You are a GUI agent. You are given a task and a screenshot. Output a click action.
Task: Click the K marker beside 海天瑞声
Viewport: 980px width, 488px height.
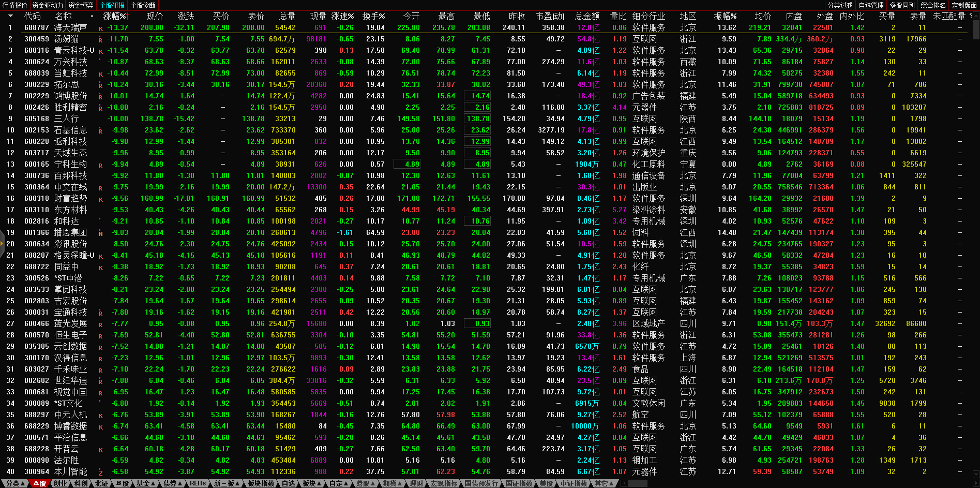pos(100,28)
